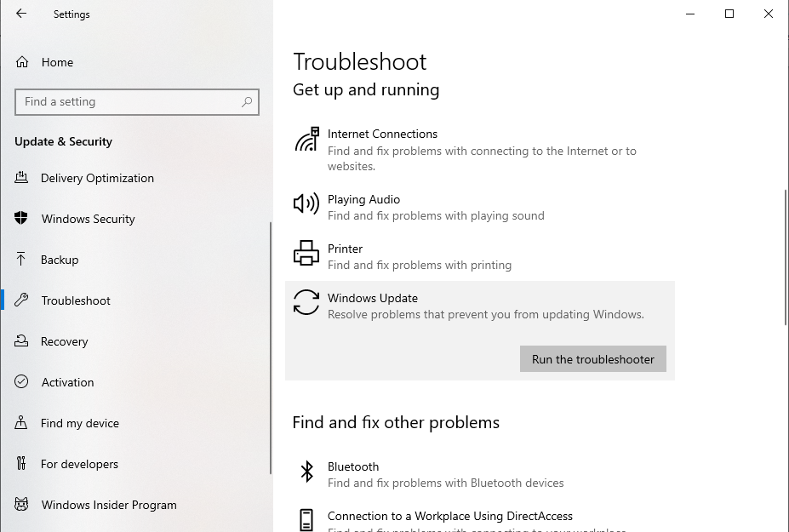Screen dimensions: 789x532
Task: Click the Internet Connections wifi icon
Action: (306, 139)
